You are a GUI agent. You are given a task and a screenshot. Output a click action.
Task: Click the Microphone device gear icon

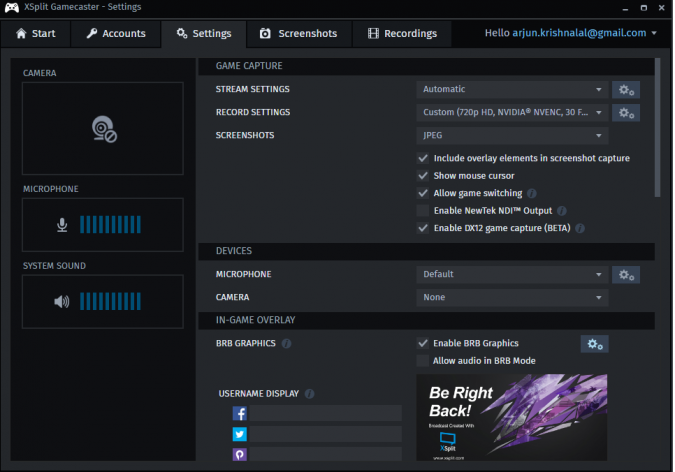click(626, 274)
